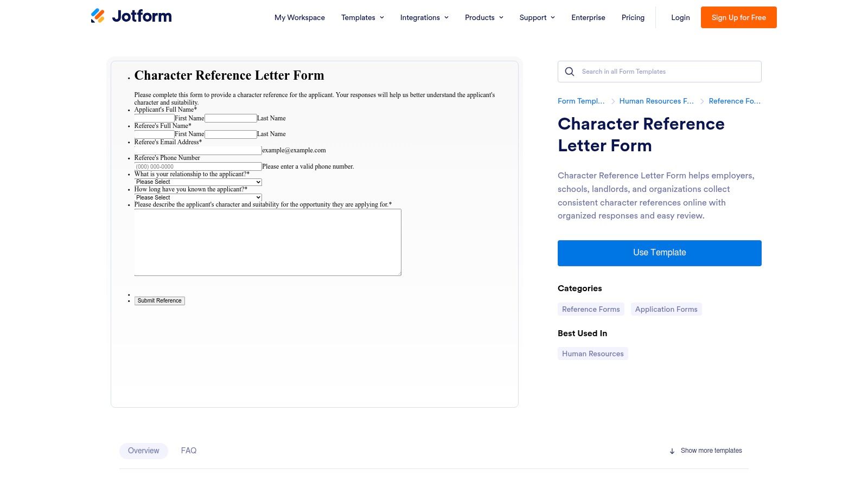The image size is (868, 488).
Task: Click the Use Template button
Action: pos(659,253)
